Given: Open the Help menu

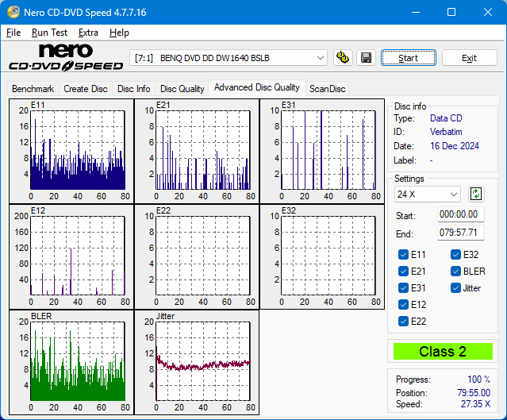Looking at the screenshot, I should click(119, 33).
